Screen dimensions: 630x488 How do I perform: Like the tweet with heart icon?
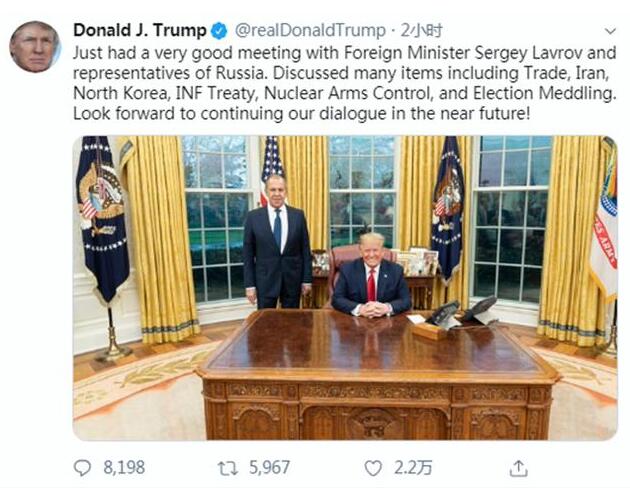coord(373,468)
